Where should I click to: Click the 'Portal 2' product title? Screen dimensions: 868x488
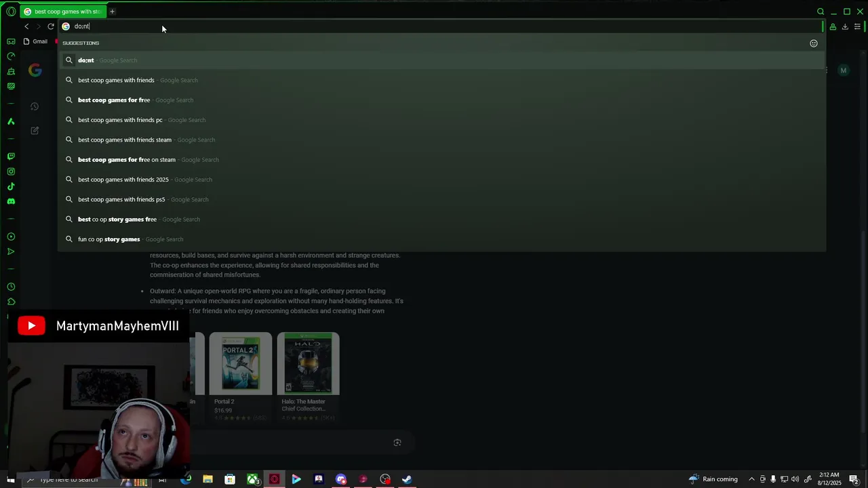click(224, 401)
